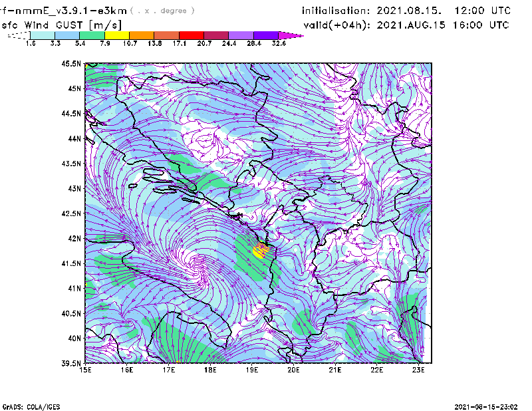Click the "44.5N" latitude label
Viewport: 532px width, 411px height.
click(71, 113)
